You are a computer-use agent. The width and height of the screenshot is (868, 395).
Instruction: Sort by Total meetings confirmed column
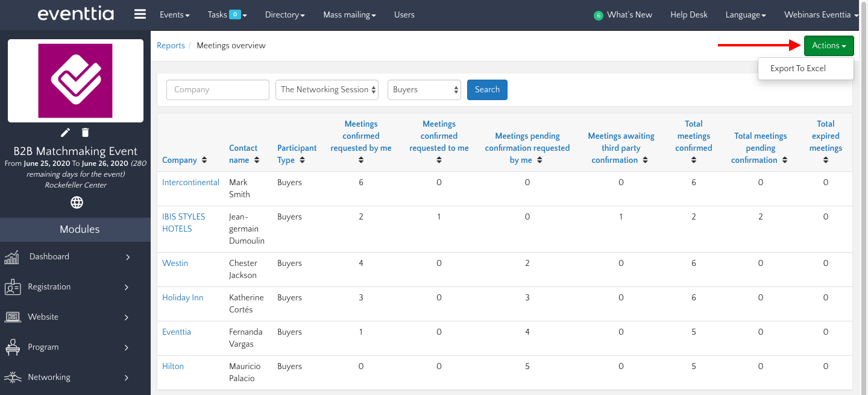(694, 160)
